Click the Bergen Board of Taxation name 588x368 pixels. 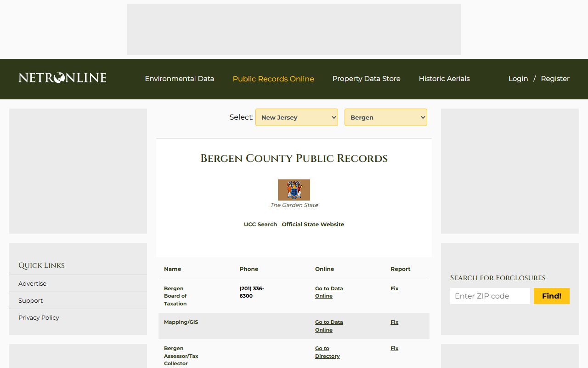(175, 296)
